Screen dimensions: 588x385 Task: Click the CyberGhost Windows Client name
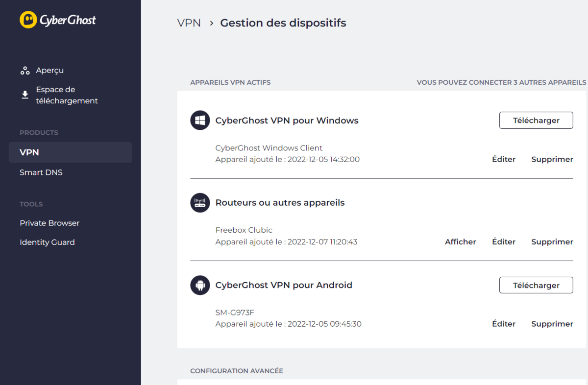point(269,148)
